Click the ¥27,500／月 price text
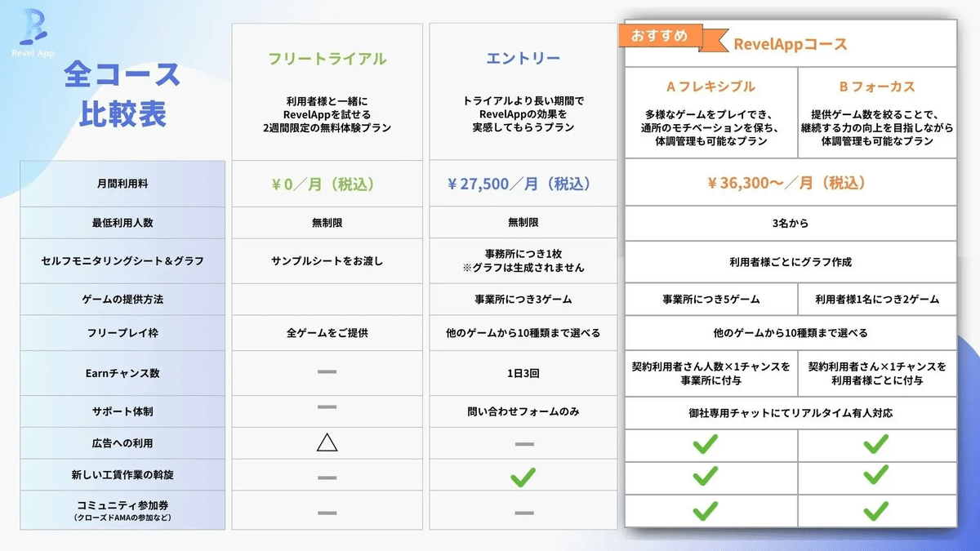The height and width of the screenshot is (551, 980). [523, 184]
